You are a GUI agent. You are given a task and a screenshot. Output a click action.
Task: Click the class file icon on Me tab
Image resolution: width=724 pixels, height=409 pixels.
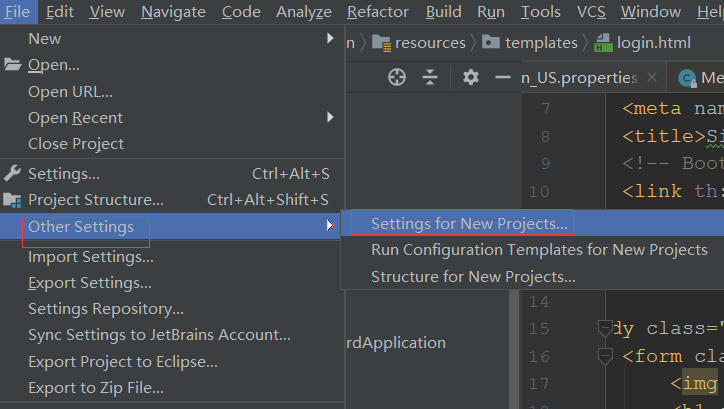tap(688, 78)
